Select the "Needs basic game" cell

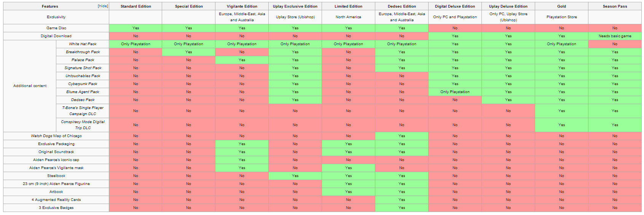click(615, 36)
